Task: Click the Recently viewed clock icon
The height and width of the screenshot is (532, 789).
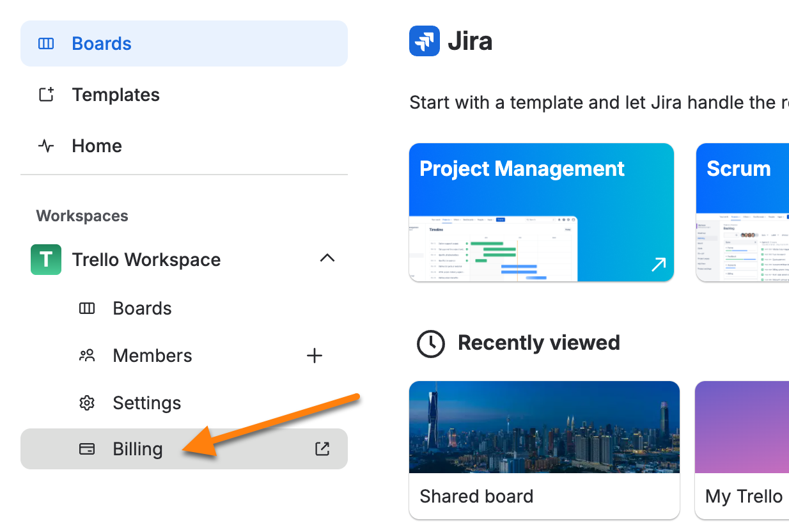Action: 431,343
